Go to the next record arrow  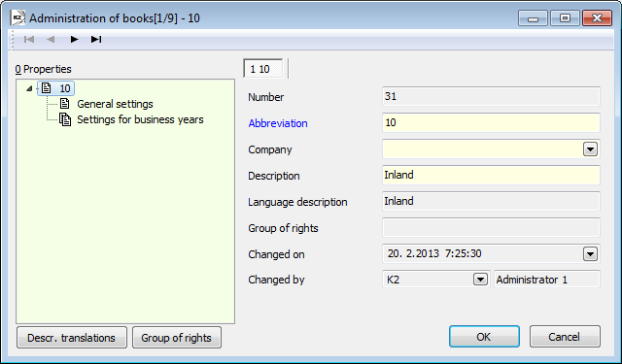click(x=74, y=39)
